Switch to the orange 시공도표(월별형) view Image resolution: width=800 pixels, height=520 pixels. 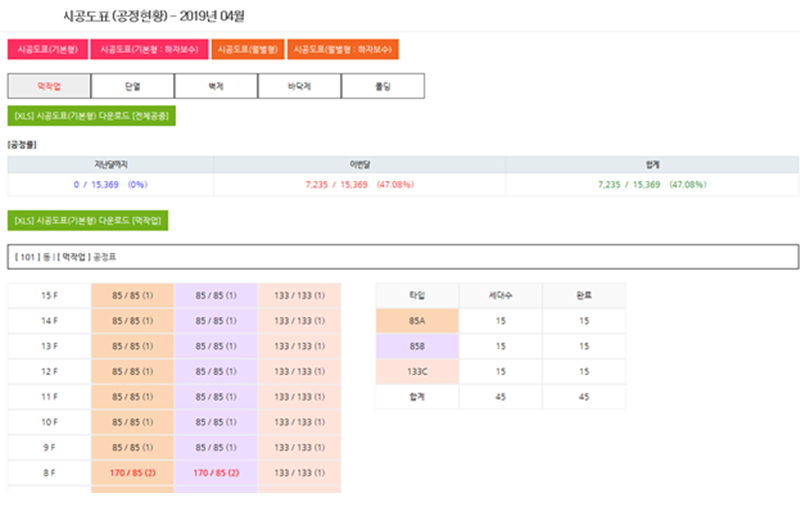pyautogui.click(x=247, y=49)
